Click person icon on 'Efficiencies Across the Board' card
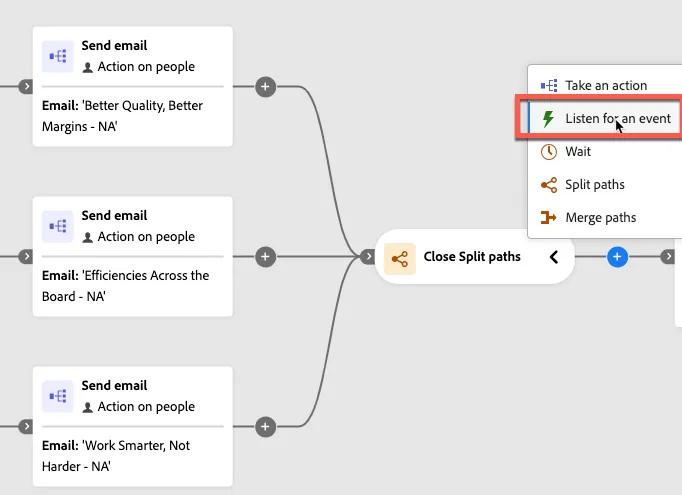 pyautogui.click(x=87, y=238)
